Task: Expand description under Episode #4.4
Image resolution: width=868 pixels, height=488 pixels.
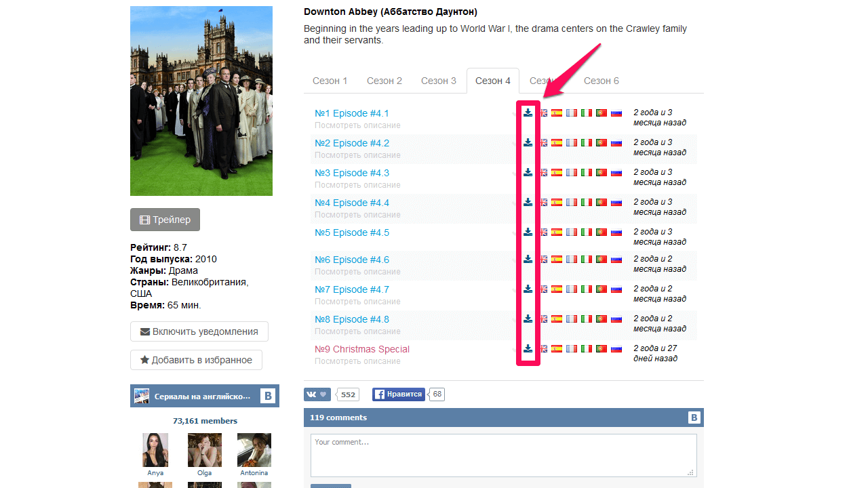Action: coord(357,215)
